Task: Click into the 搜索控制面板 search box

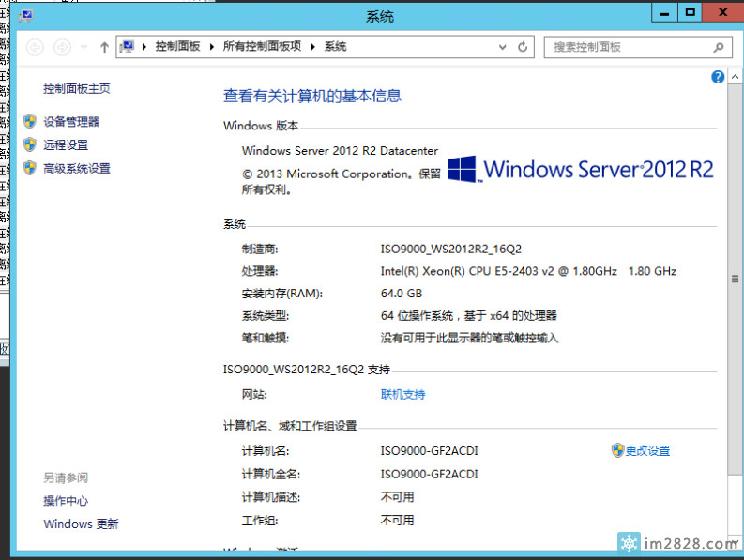Action: point(629,47)
